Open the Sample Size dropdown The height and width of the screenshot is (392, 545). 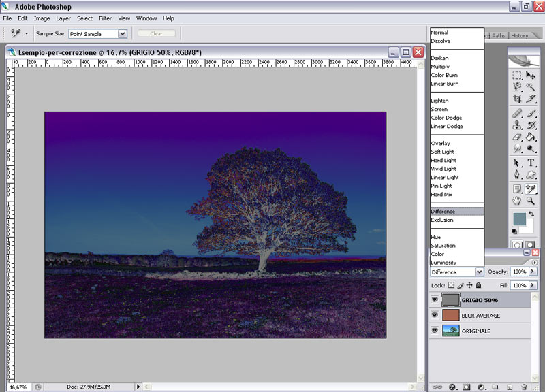123,33
